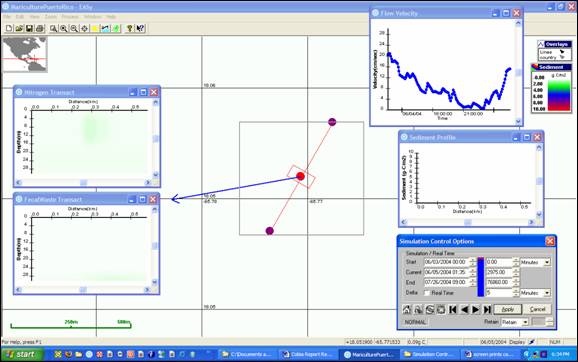The image size is (578, 362).
Task: Click the Start date spinner arrows
Action: point(473,262)
